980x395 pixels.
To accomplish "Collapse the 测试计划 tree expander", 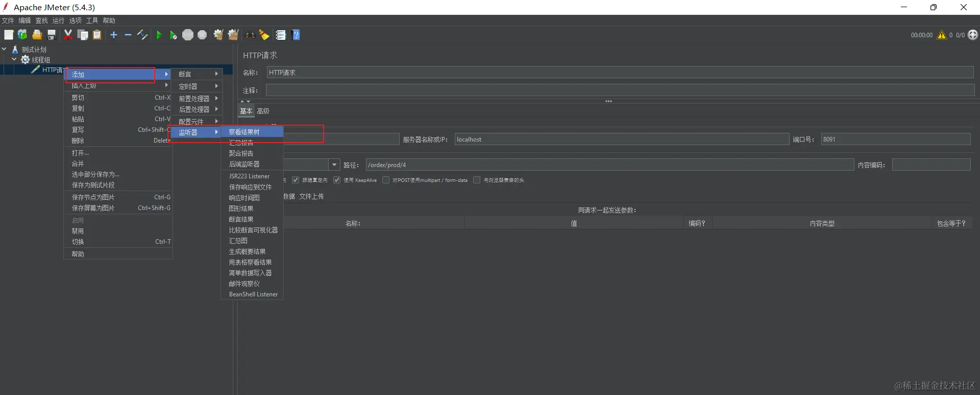I will [x=5, y=49].
